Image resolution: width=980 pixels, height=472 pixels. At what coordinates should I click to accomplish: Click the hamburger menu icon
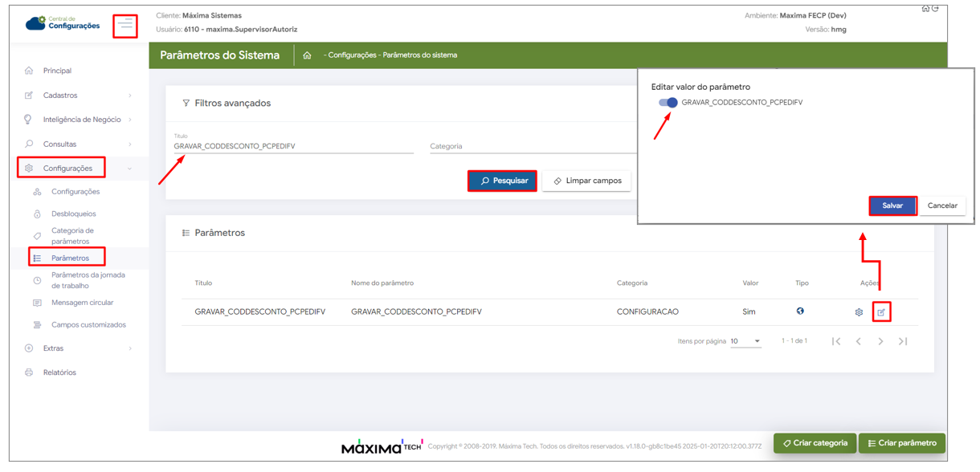(125, 26)
